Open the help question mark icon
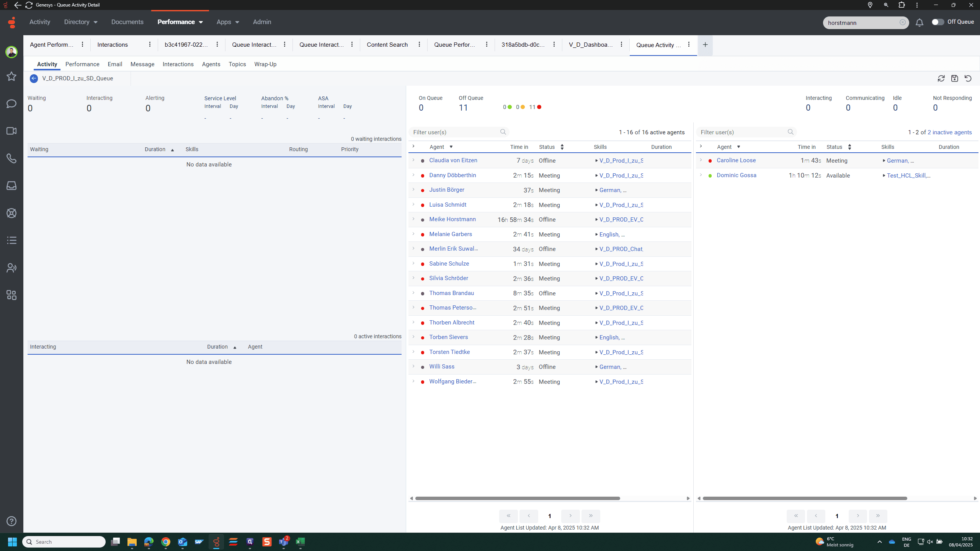Viewport: 980px width, 551px height. coord(11,521)
